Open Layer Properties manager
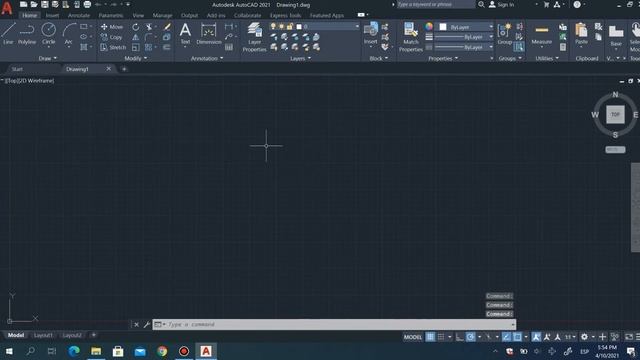 click(254, 37)
